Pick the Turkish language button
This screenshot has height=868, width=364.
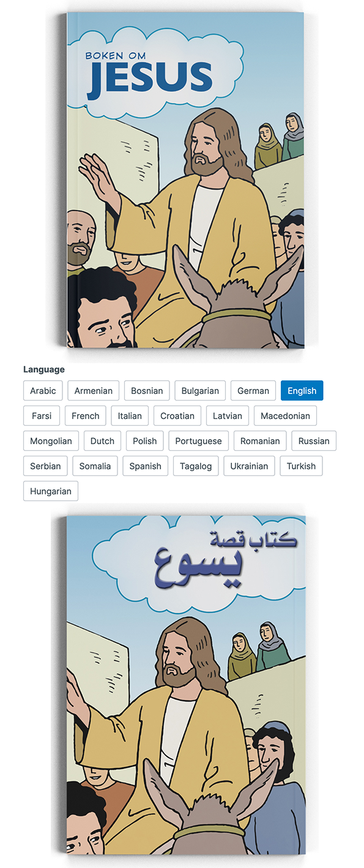click(301, 466)
